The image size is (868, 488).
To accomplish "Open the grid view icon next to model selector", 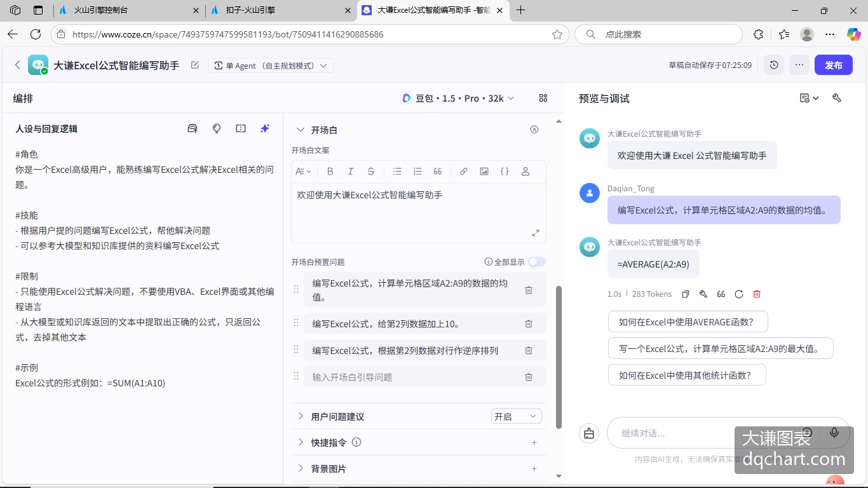I will click(543, 98).
